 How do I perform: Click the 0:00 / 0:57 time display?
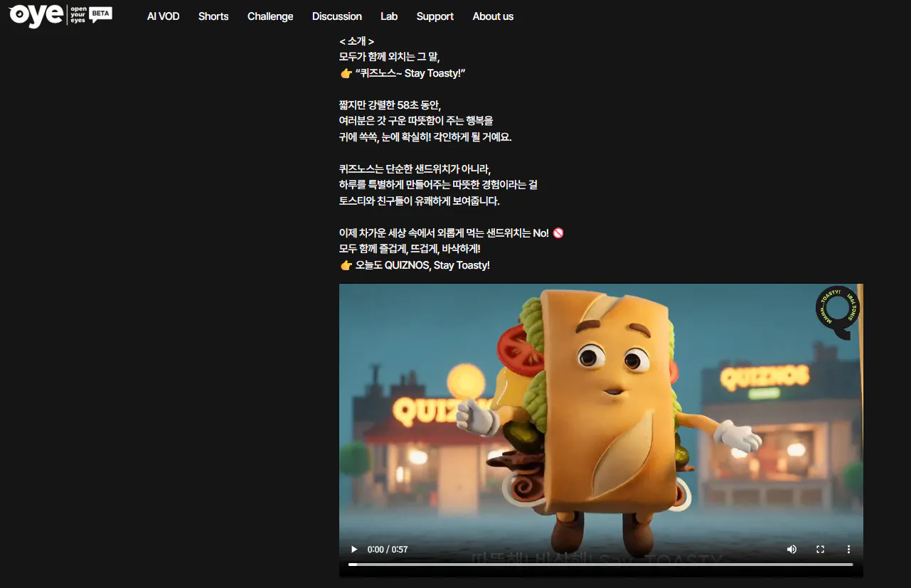388,550
